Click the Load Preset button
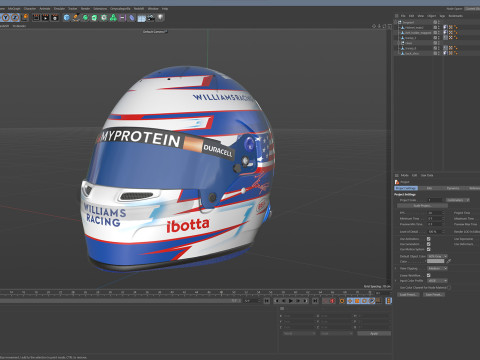Screen dimensions: 480x360 (x=408, y=295)
